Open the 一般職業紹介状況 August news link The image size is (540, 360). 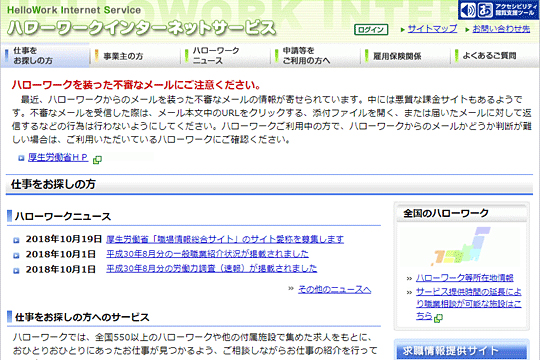tap(207, 254)
